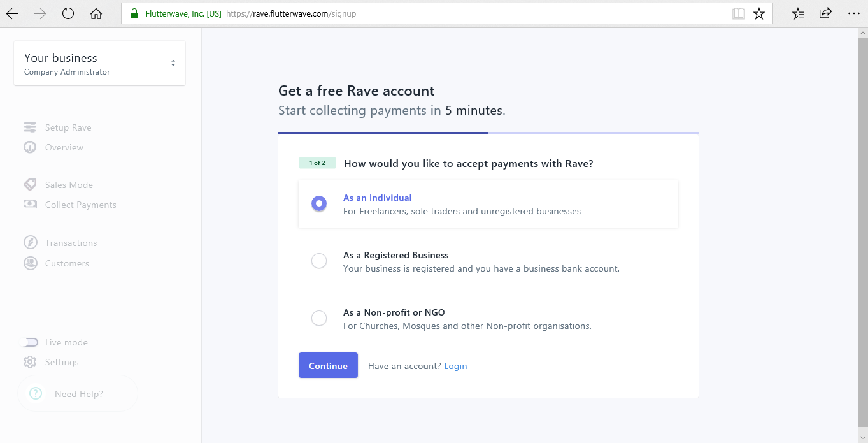Choose As a Registered Business

[318, 260]
